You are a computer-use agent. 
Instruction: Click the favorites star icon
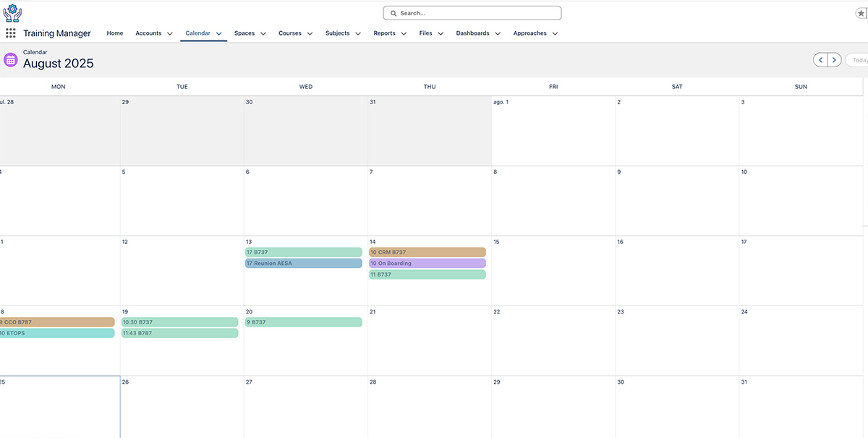click(x=861, y=13)
